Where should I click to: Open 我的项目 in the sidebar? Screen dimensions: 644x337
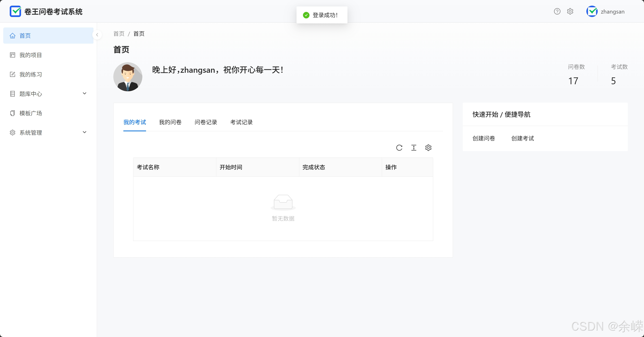click(48, 55)
